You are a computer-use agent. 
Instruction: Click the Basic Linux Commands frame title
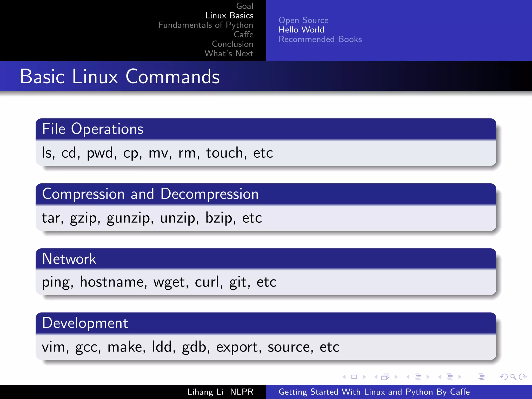pyautogui.click(x=120, y=76)
